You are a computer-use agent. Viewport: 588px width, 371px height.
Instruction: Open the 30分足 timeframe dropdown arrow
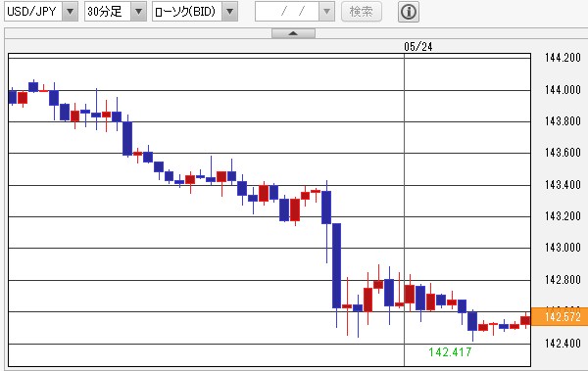(138, 12)
